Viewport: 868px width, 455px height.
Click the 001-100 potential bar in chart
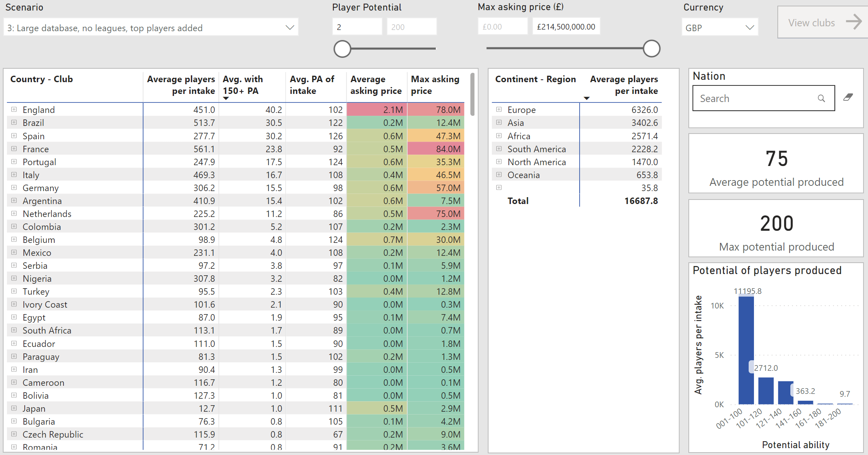pyautogui.click(x=746, y=350)
